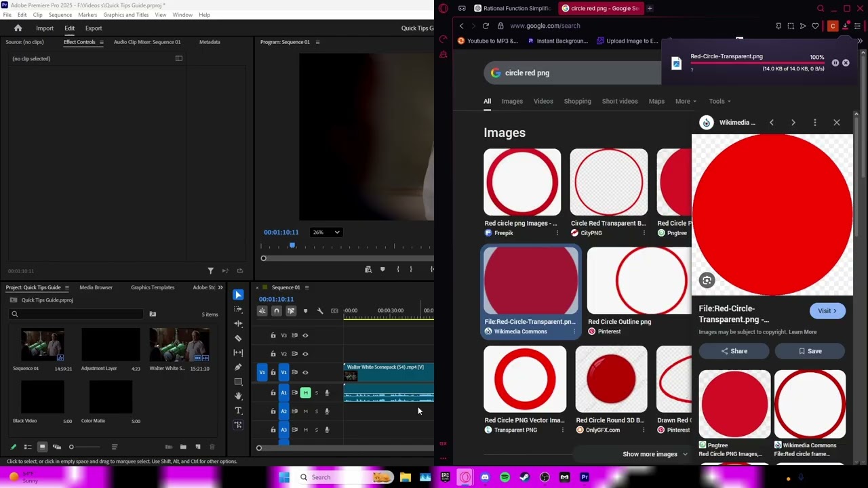
Task: Click the New Bin folder icon
Action: click(x=183, y=447)
